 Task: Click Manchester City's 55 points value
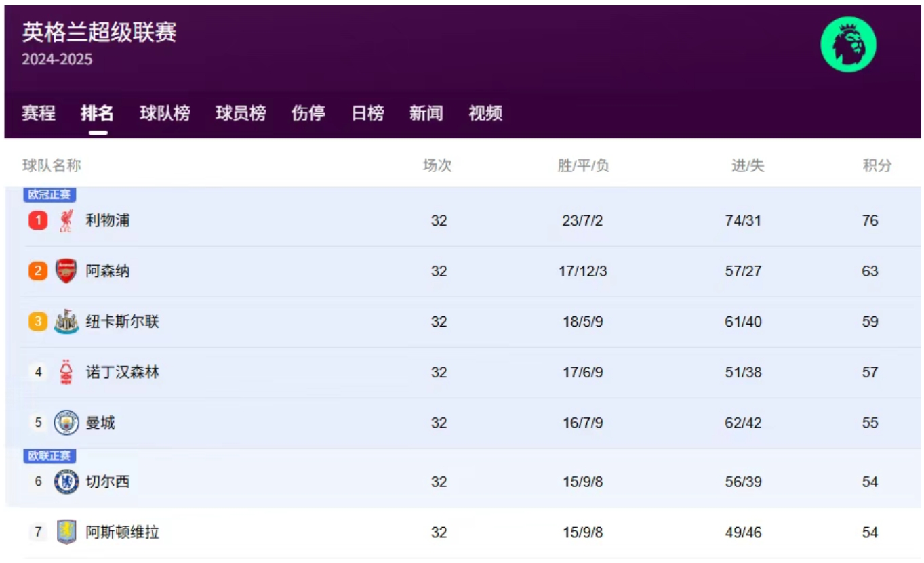tap(870, 423)
